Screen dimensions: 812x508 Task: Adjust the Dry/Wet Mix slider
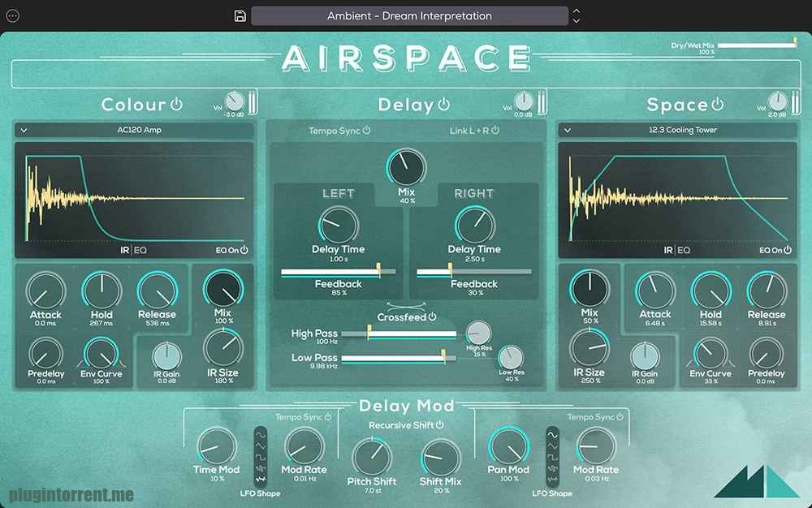pyautogui.click(x=757, y=45)
